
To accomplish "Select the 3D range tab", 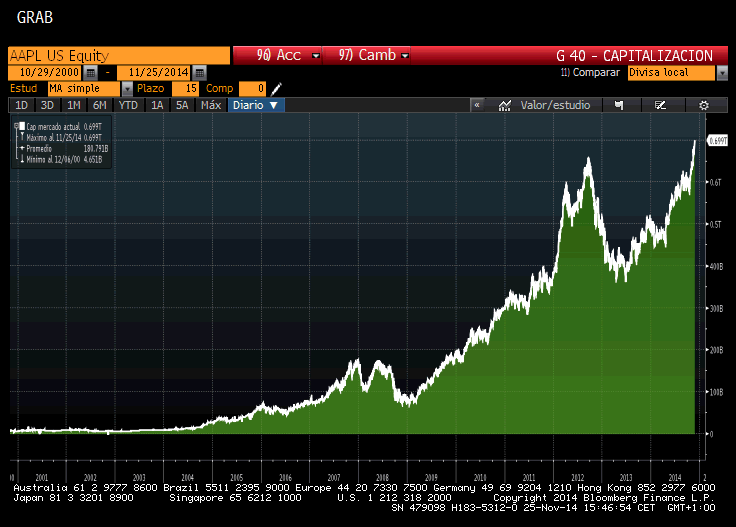I will pyautogui.click(x=47, y=105).
